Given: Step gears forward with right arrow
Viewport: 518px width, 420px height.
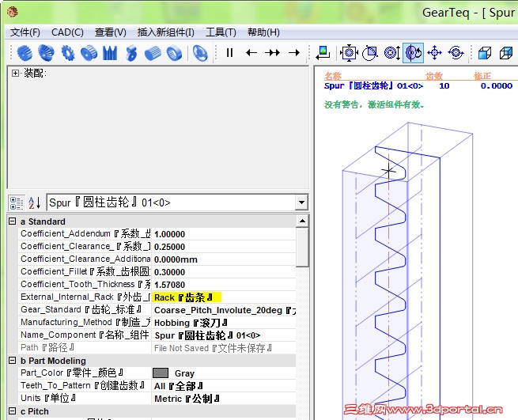Looking at the screenshot, I should [294, 53].
